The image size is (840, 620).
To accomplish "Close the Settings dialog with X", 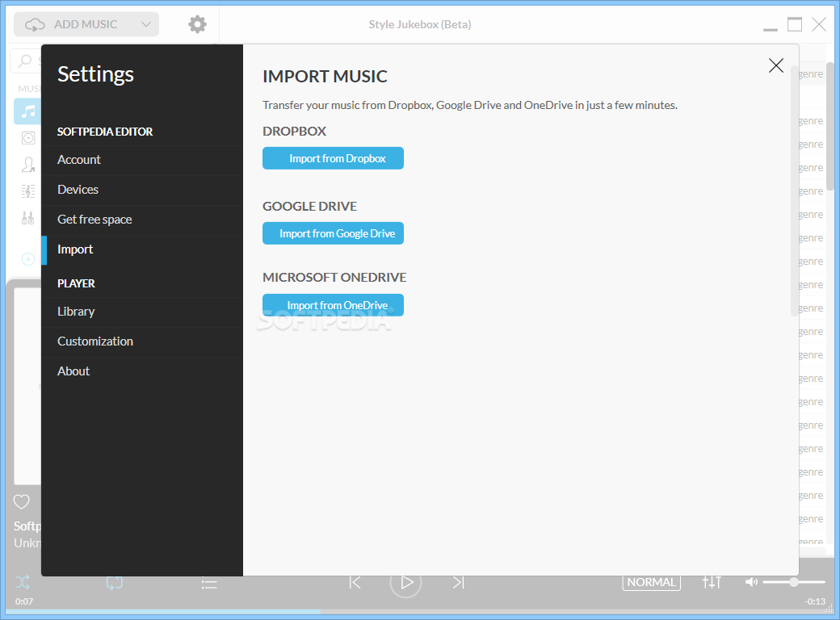I will click(x=775, y=65).
